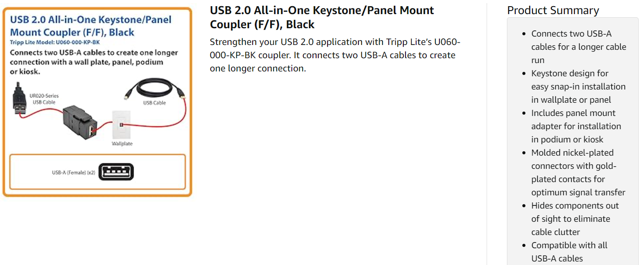The height and width of the screenshot is (265, 644).
Task: Click the blue infographic title text
Action: point(90,26)
